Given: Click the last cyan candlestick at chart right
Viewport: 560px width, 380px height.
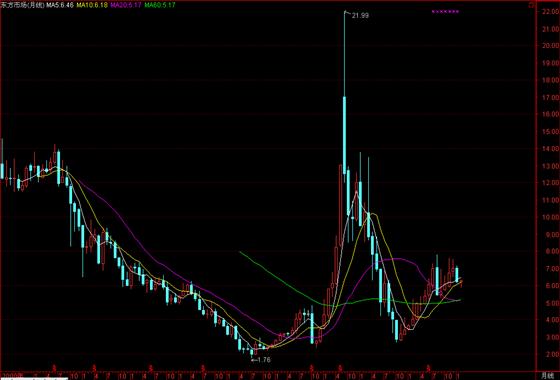Looking at the screenshot, I should pos(456,274).
